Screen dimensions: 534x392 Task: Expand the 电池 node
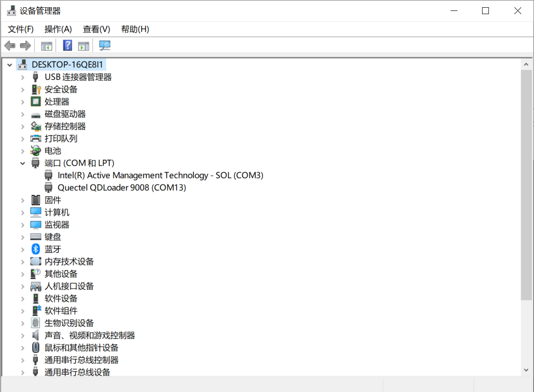click(22, 151)
